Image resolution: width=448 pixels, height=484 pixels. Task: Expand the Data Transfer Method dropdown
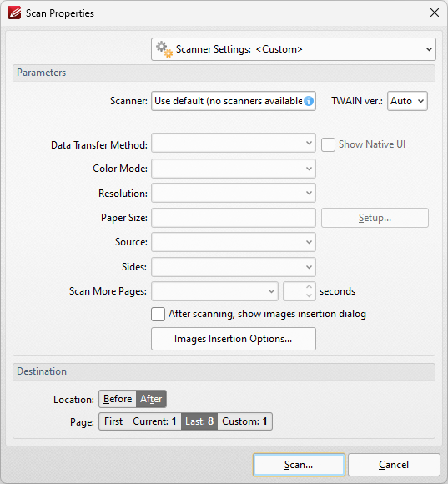coord(234,143)
